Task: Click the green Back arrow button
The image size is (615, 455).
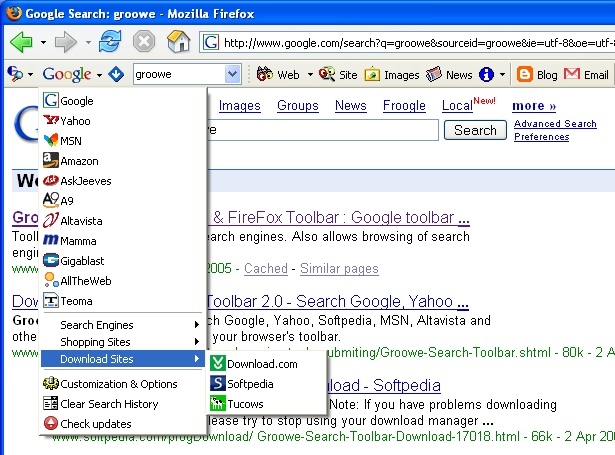Action: 22,42
